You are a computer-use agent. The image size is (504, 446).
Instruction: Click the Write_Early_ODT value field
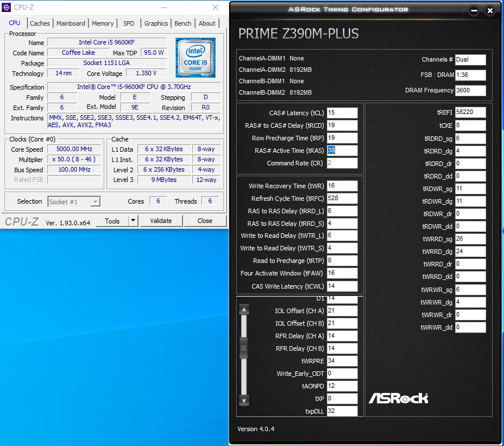click(342, 374)
